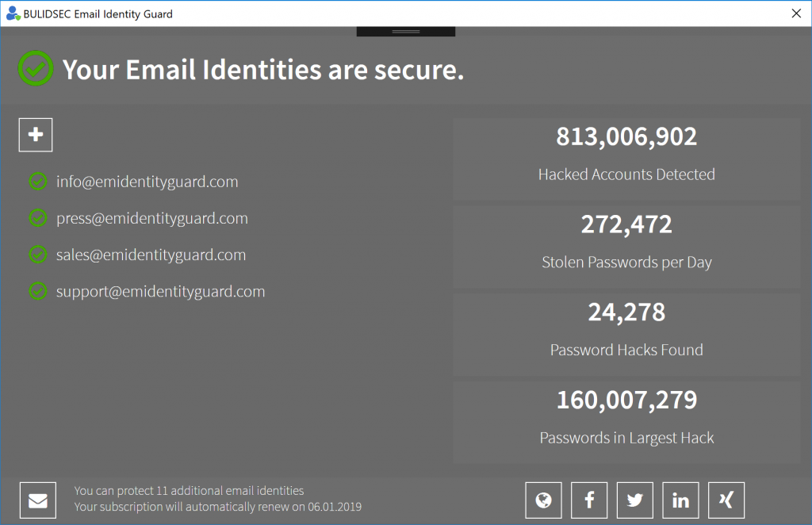Screen dimensions: 812x525
Task: Click green check next to sales@emidentityguard.com
Action: (38, 255)
